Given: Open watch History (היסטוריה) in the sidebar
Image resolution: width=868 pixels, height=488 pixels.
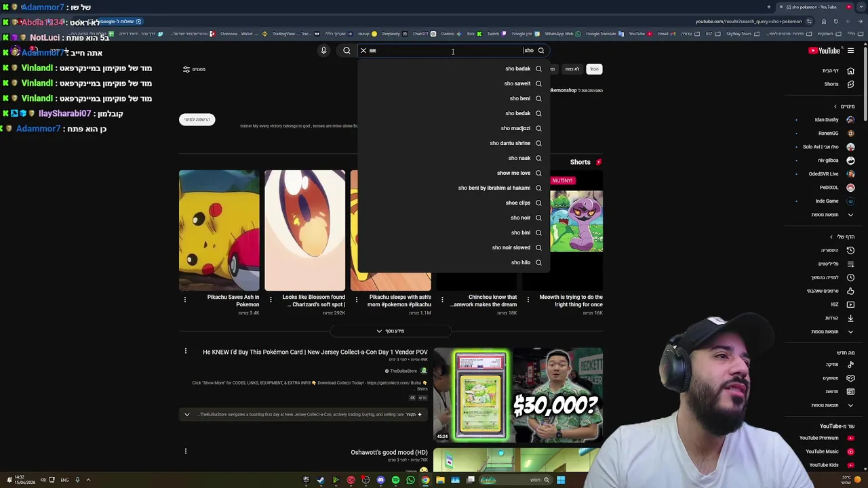Looking at the screenshot, I should 837,250.
